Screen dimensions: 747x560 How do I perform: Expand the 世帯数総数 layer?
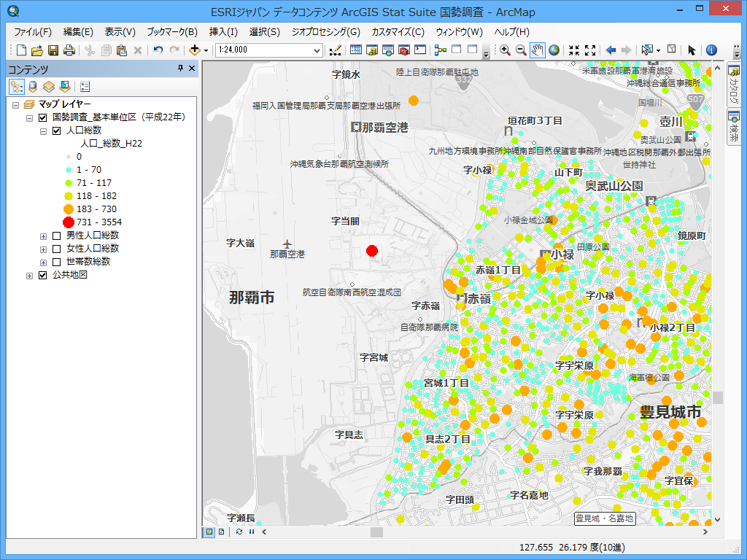click(x=43, y=262)
